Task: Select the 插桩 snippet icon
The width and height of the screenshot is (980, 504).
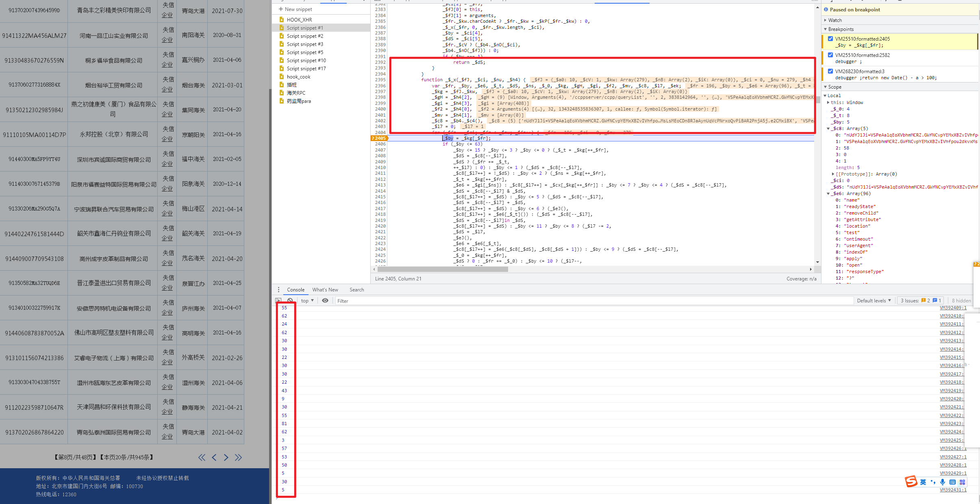Action: [281, 85]
